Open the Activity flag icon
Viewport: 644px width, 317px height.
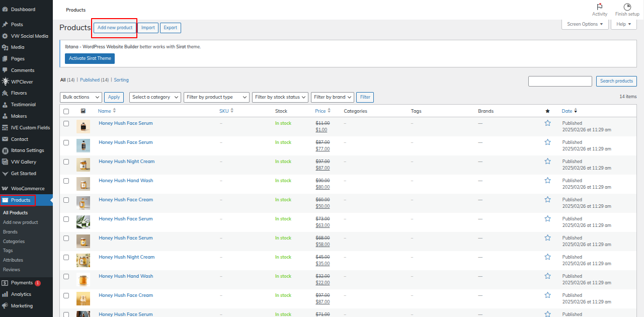tap(599, 7)
